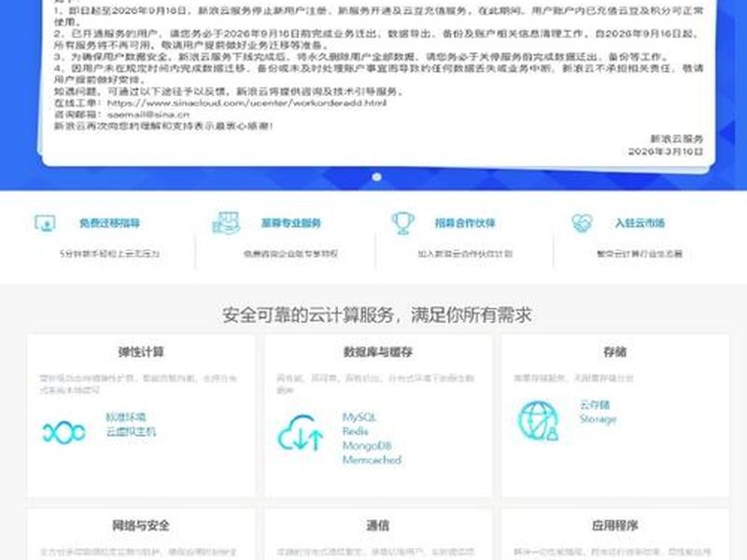Click the professional services hand icon

(x=226, y=223)
